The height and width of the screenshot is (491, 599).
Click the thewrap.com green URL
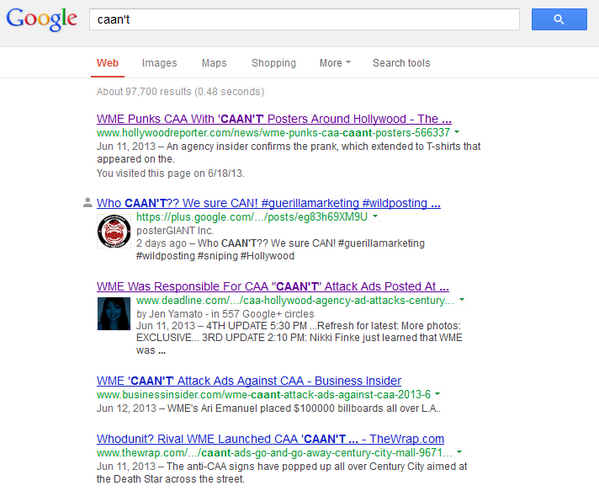[x=274, y=453]
